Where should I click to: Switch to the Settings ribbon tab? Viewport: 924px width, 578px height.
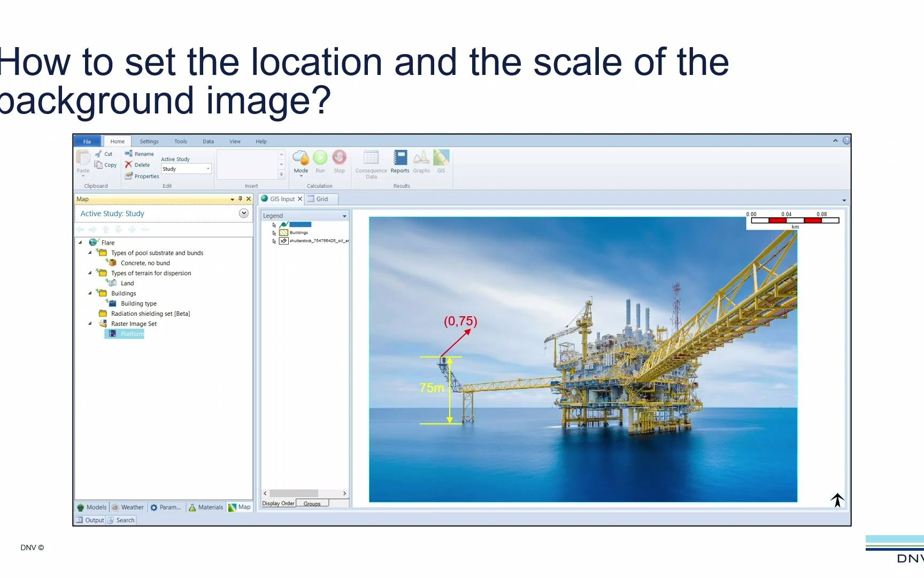(149, 141)
